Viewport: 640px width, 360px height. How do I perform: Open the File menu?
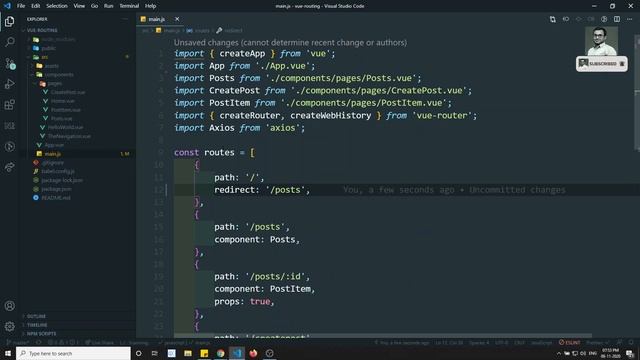(21, 6)
